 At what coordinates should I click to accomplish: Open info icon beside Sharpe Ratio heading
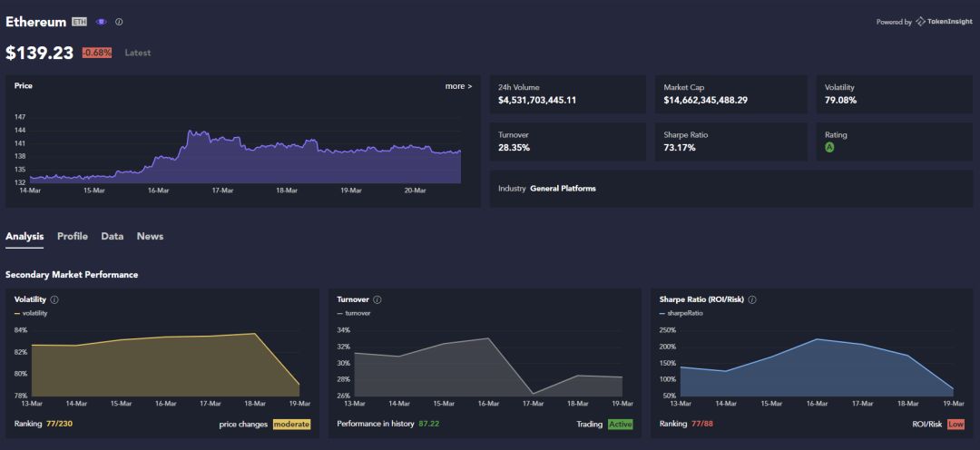point(752,299)
